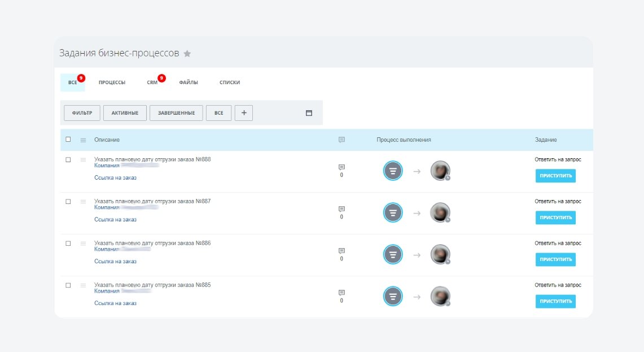Sort by the Описание column header
The image size is (644, 352).
coord(107,140)
